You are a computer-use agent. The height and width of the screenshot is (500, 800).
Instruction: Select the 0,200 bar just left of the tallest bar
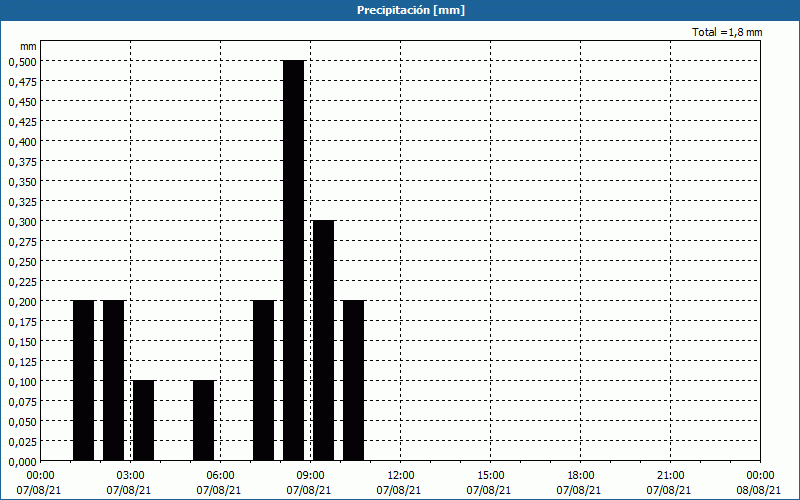(x=263, y=381)
